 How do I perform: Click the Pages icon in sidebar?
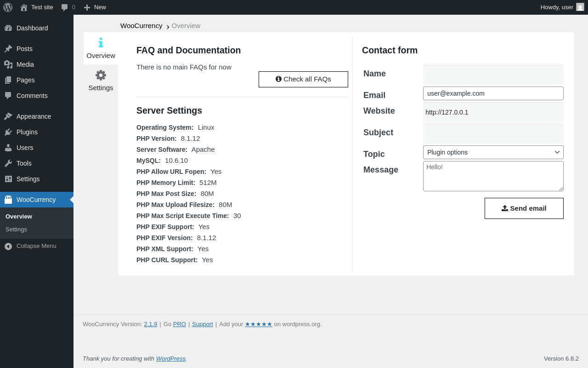coord(8,80)
